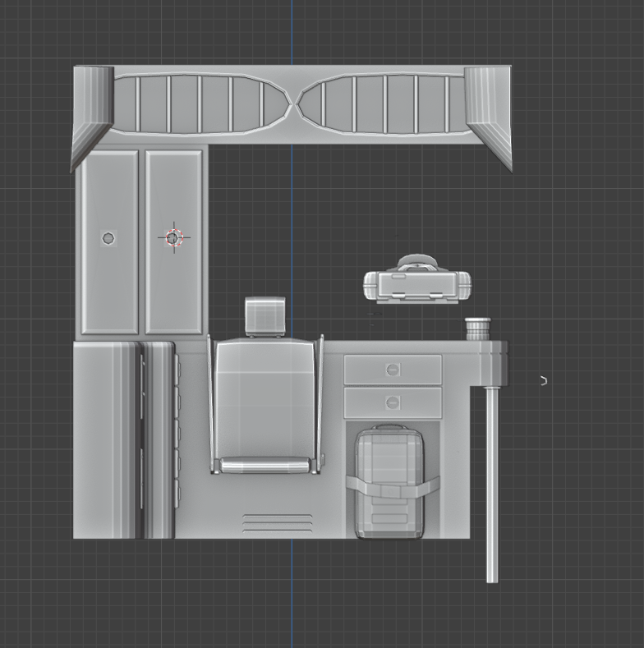The width and height of the screenshot is (644, 648).
Task: Click the chair headrest block
Action: pyautogui.click(x=265, y=316)
